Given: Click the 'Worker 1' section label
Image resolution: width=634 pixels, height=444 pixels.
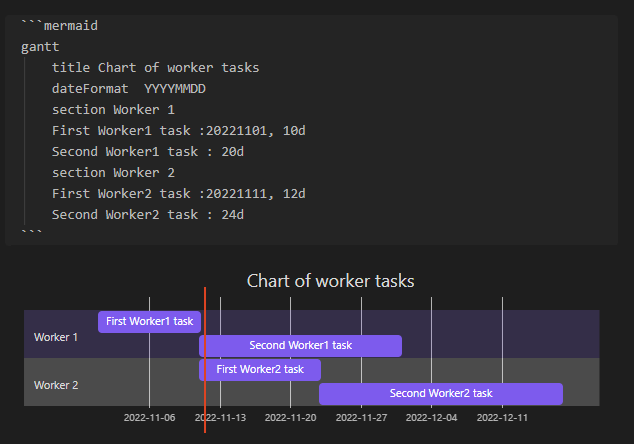Looking at the screenshot, I should 56,337.
